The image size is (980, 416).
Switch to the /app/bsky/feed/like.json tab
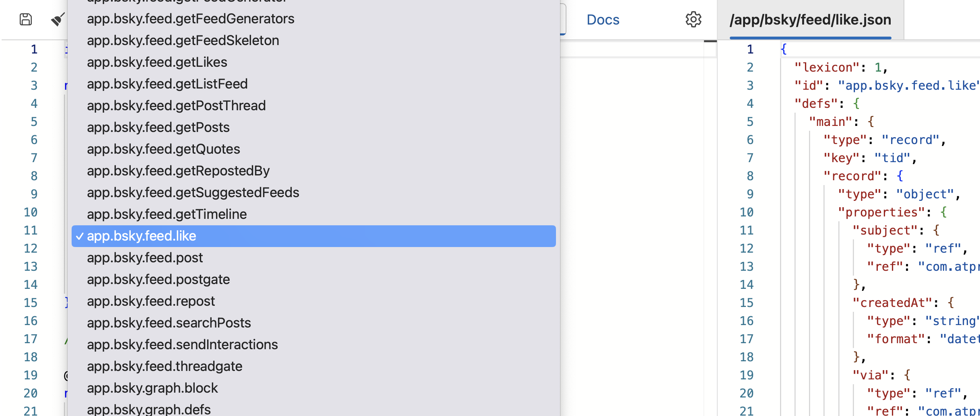point(810,20)
